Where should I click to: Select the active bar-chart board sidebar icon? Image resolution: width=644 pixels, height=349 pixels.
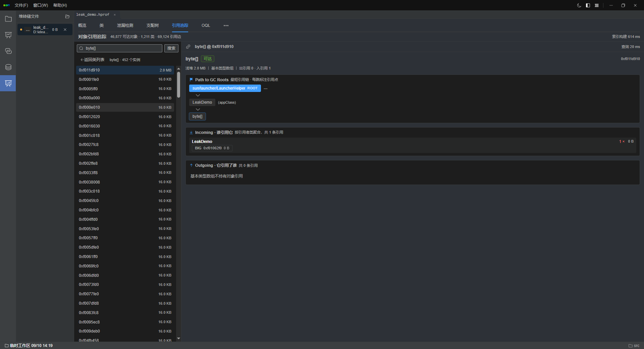click(x=8, y=83)
